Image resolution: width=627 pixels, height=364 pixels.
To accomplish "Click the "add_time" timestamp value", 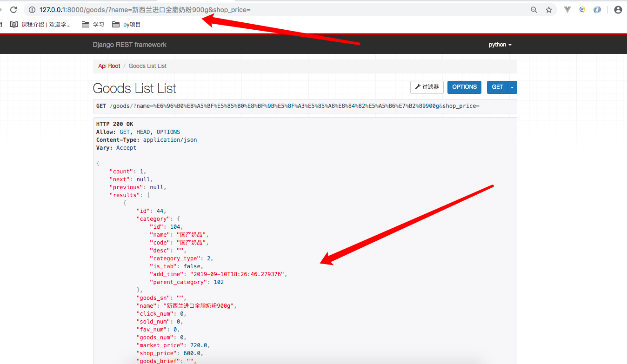I will click(237, 274).
